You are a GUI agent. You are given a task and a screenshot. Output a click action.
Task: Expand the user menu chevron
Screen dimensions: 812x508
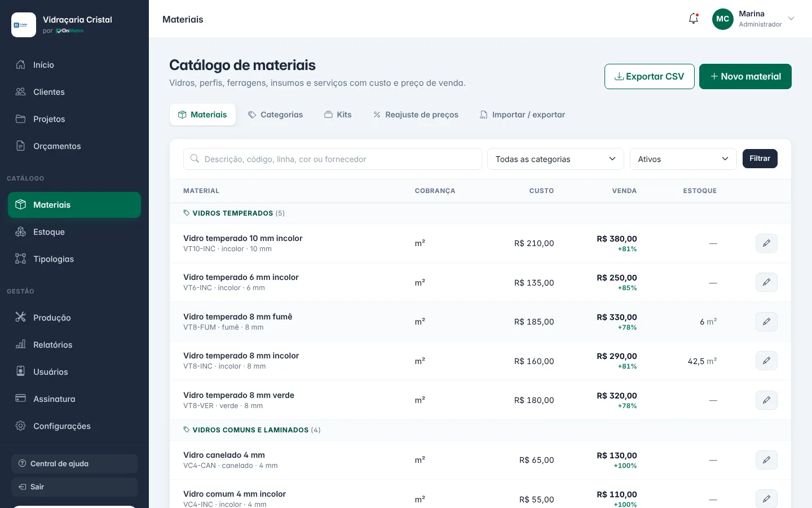click(791, 19)
